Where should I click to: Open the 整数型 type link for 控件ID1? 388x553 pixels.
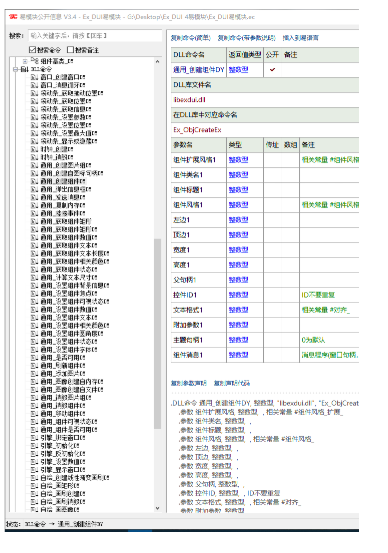pyautogui.click(x=238, y=295)
